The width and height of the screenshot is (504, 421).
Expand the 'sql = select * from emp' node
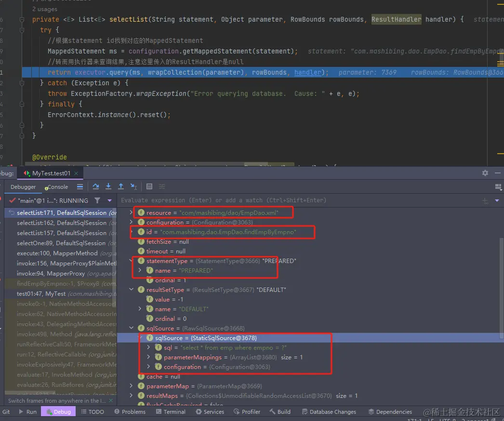click(x=148, y=347)
